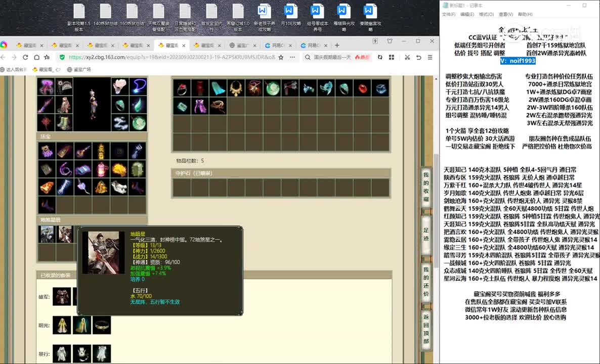Bookmark this page with the address bar star
The height and width of the screenshot is (364, 600).
pyautogui.click(x=281, y=57)
